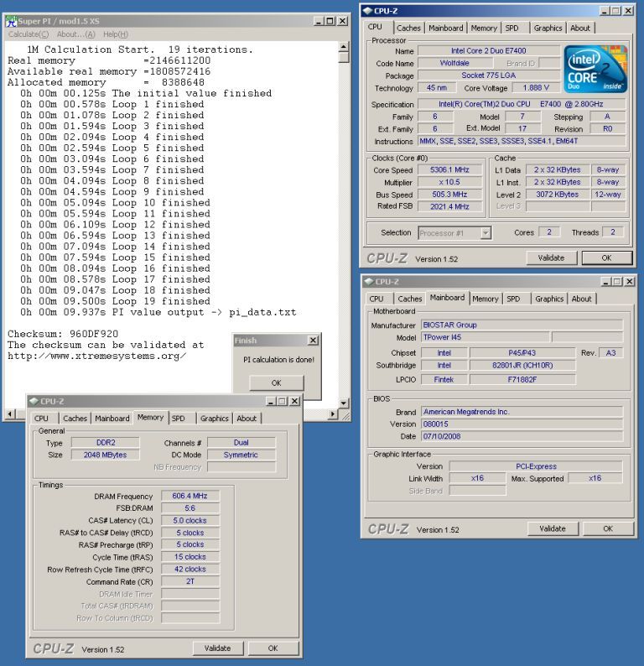Select Graphics tab in Mainboard CPU-Z window
The width and height of the screenshot is (644, 666).
[x=549, y=299]
